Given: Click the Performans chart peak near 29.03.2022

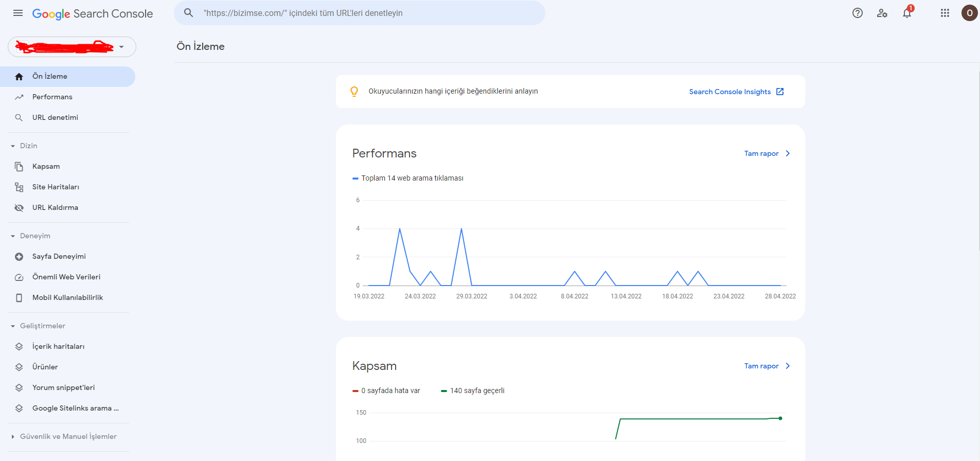Looking at the screenshot, I should (461, 228).
